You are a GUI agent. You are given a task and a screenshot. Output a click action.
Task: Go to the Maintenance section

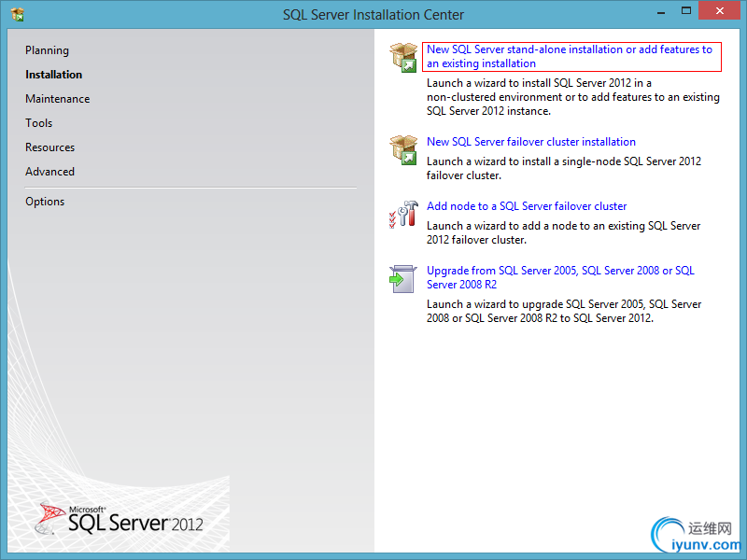click(x=58, y=99)
